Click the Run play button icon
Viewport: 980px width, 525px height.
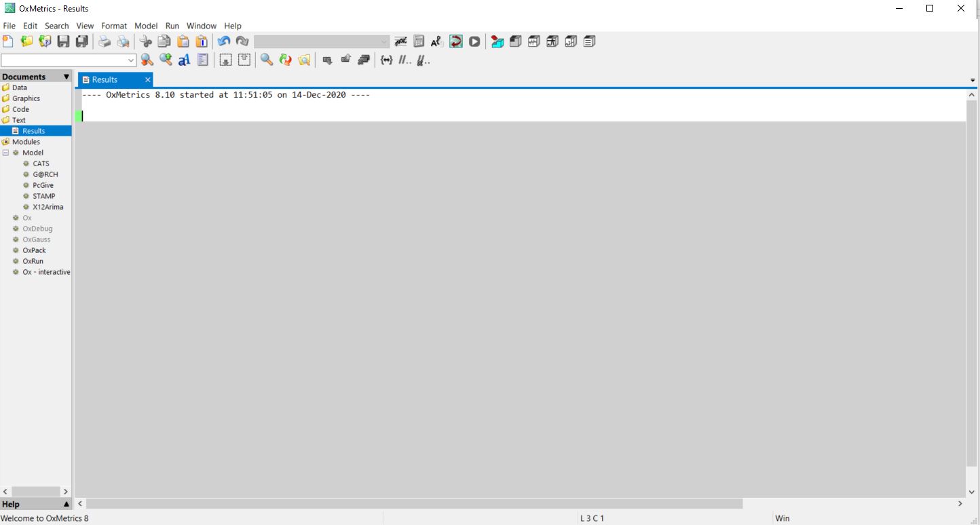tap(474, 41)
